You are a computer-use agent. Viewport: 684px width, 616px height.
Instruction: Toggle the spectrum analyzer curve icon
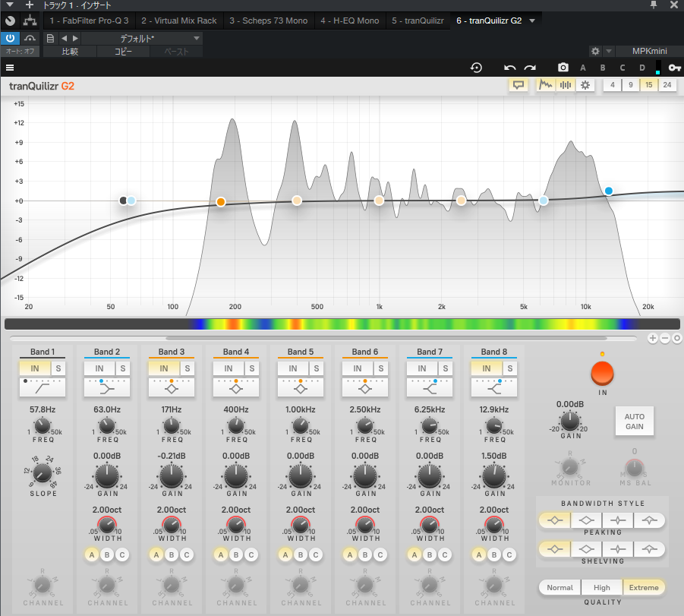(x=545, y=85)
